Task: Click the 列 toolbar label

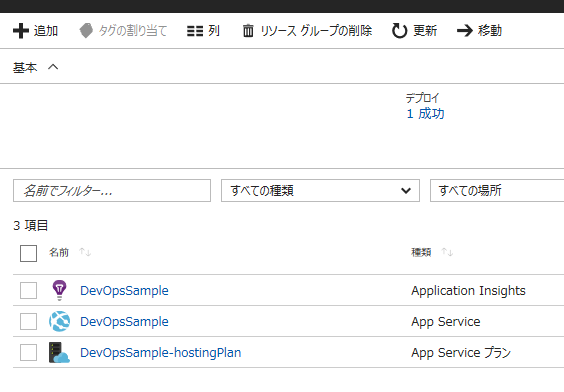Action: point(214,31)
